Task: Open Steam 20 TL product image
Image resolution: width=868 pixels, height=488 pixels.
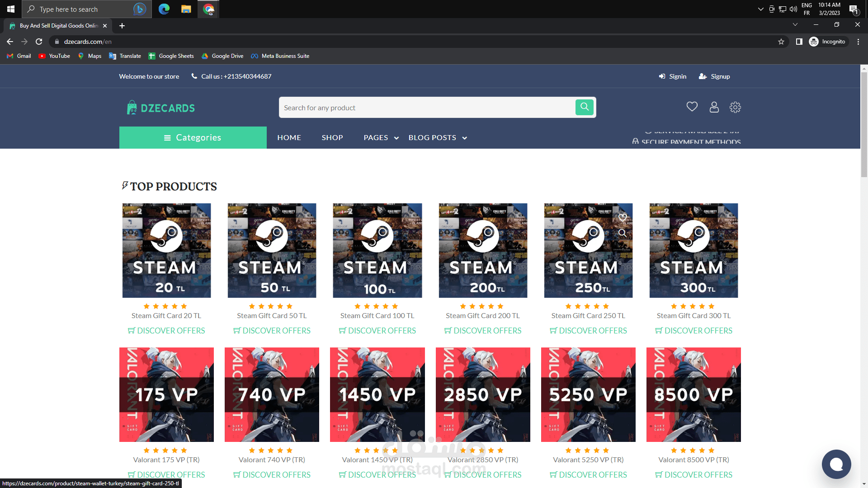Action: click(x=166, y=250)
